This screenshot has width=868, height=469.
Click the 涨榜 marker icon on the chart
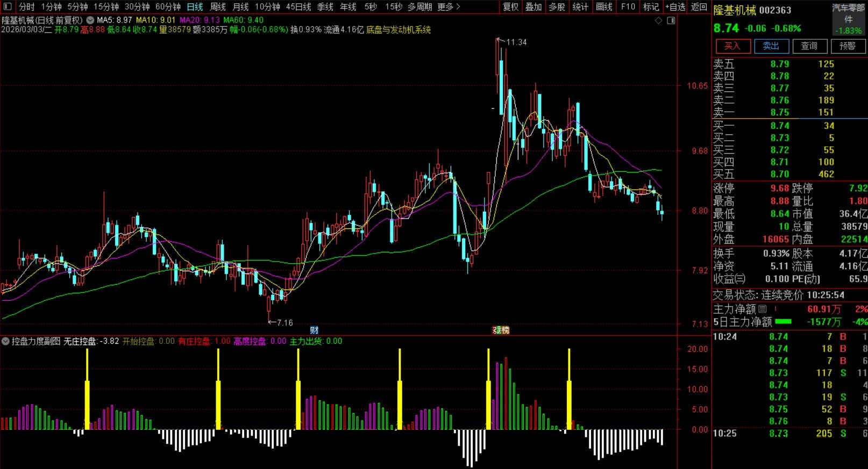(501, 330)
